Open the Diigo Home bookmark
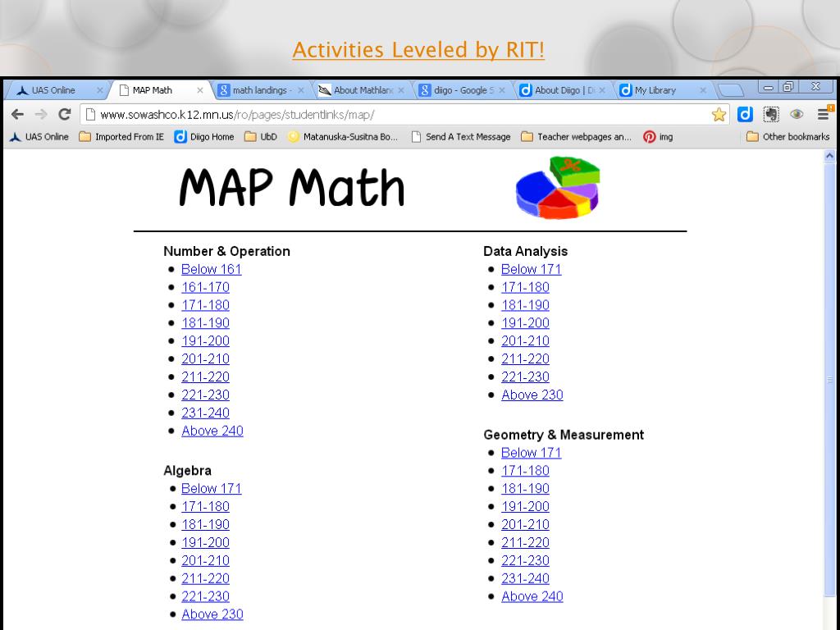Image resolution: width=840 pixels, height=630 pixels. (x=204, y=137)
